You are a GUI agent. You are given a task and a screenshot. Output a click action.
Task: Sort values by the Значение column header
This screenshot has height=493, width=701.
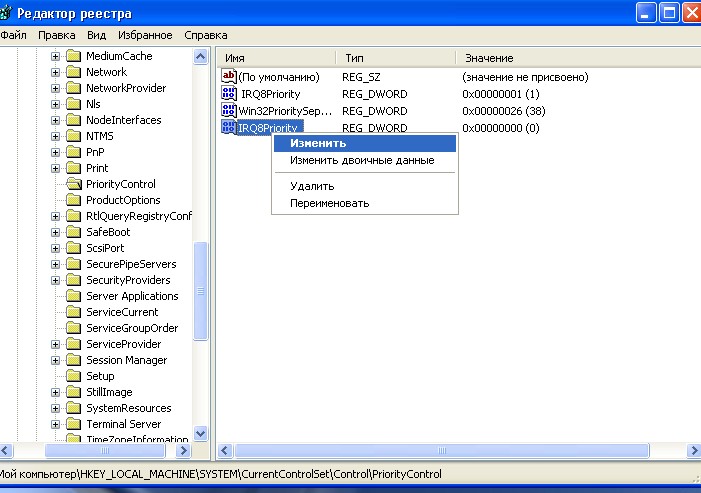(x=579, y=58)
